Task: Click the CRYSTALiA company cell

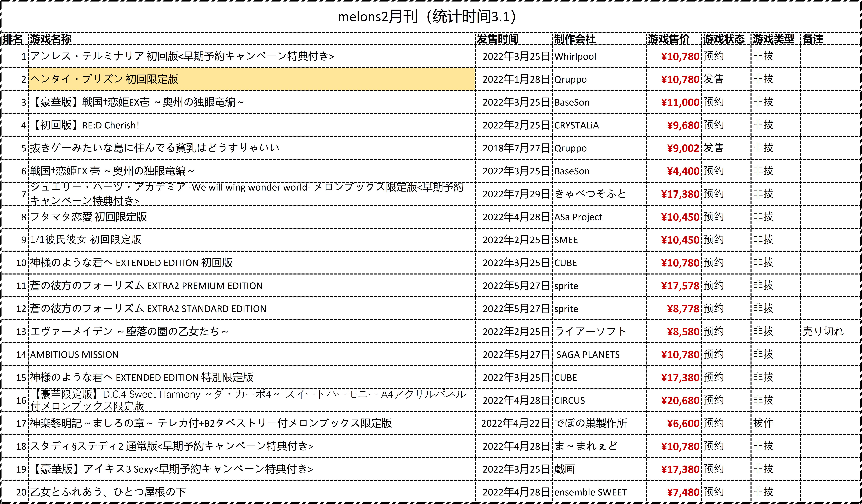Action: [x=599, y=125]
